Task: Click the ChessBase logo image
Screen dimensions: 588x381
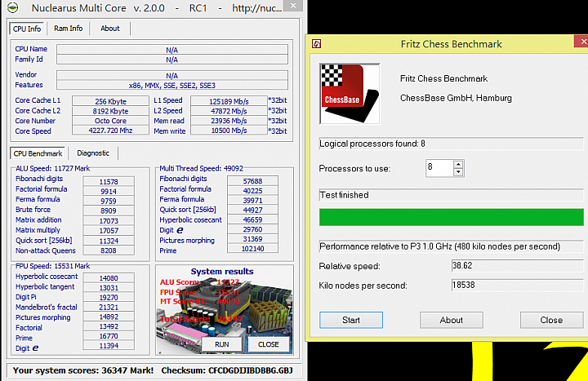Action: [350, 94]
